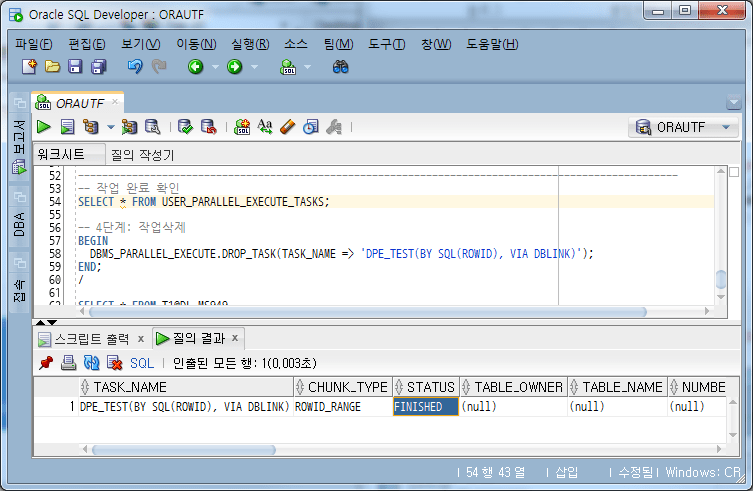The width and height of the screenshot is (753, 491).
Task: Open SQL History clock icon
Action: coord(311,127)
